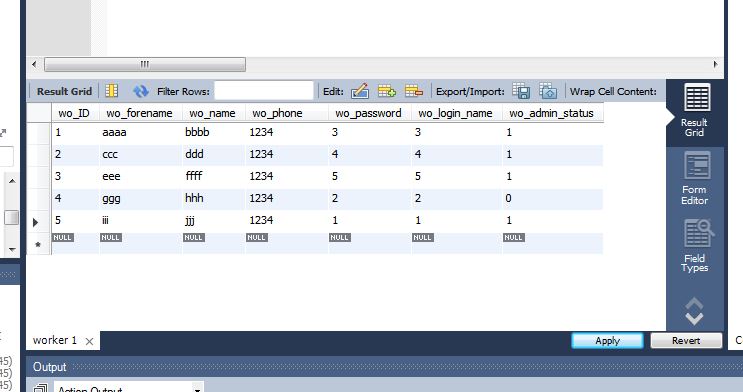Image resolution: width=743 pixels, height=392 pixels.
Task: Open the Field Types side panel
Action: pyautogui.click(x=695, y=246)
